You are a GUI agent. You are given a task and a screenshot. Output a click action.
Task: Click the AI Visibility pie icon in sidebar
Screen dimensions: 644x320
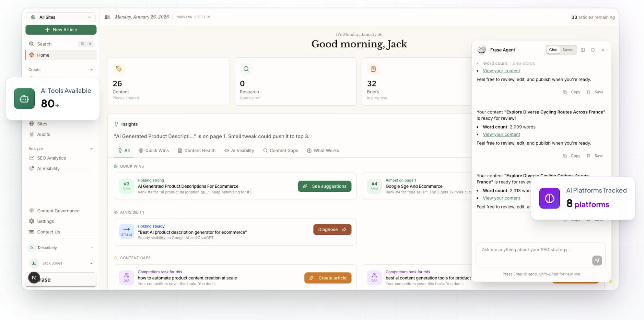(x=31, y=168)
